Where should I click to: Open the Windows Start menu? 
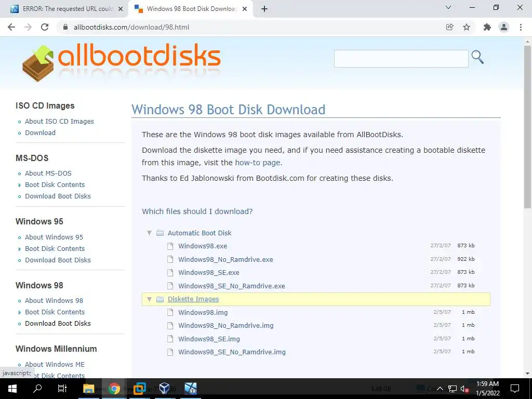(12, 389)
